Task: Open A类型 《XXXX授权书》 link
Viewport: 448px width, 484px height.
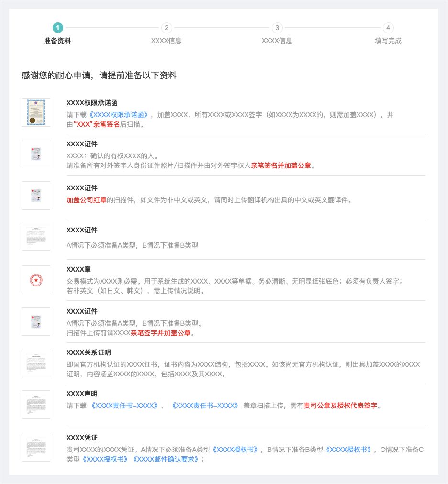Action: (x=235, y=450)
